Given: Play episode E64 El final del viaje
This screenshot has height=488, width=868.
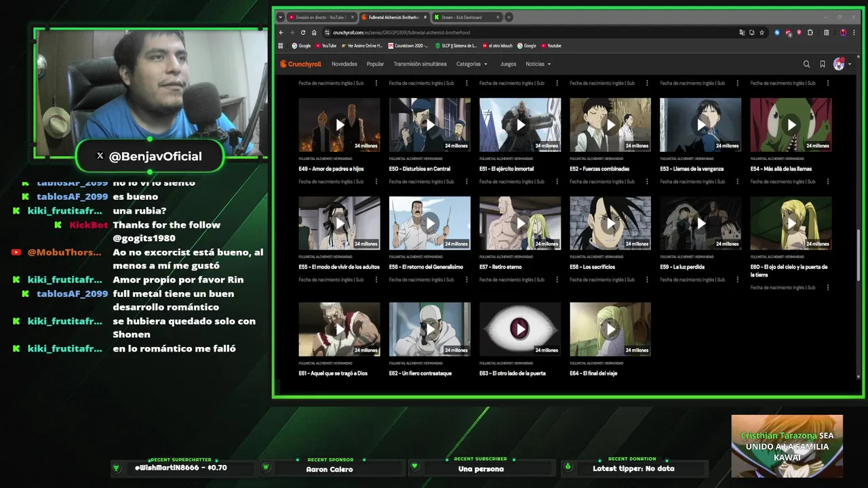Looking at the screenshot, I should coord(610,329).
